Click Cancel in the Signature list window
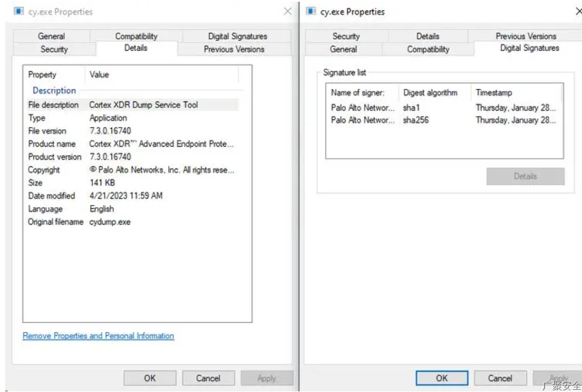Screen dimensions: 582x392 click(x=500, y=378)
